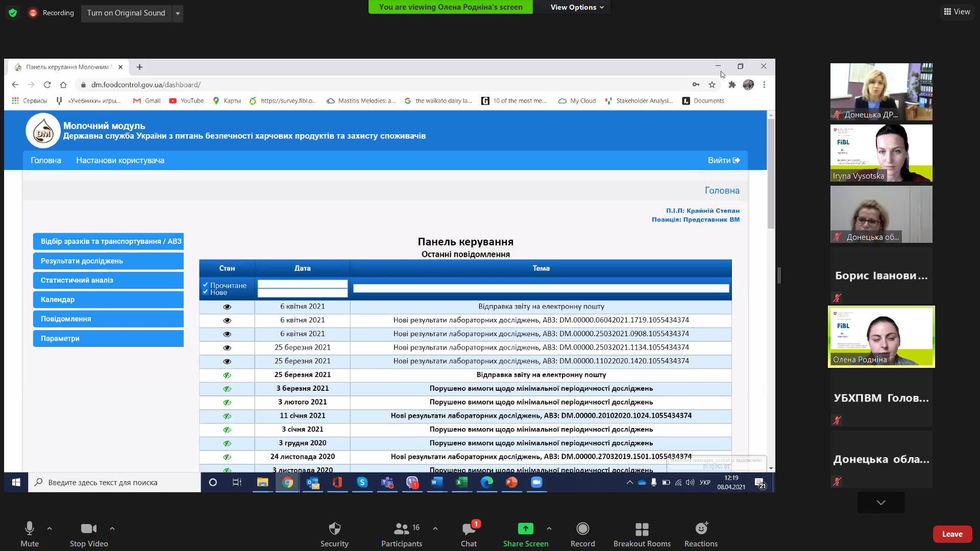Open the Reactions smiley icon
The width and height of the screenshot is (980, 551).
pos(701,529)
